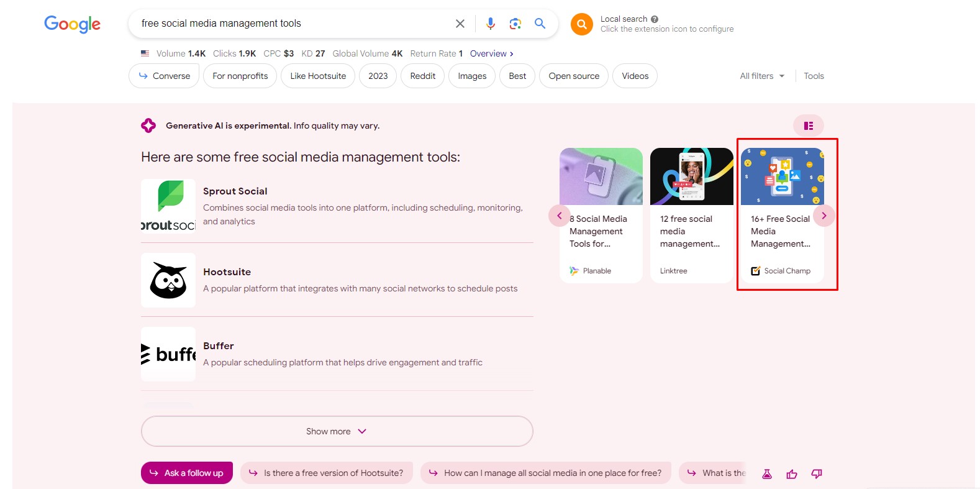Select the Best filter chip

pos(517,76)
